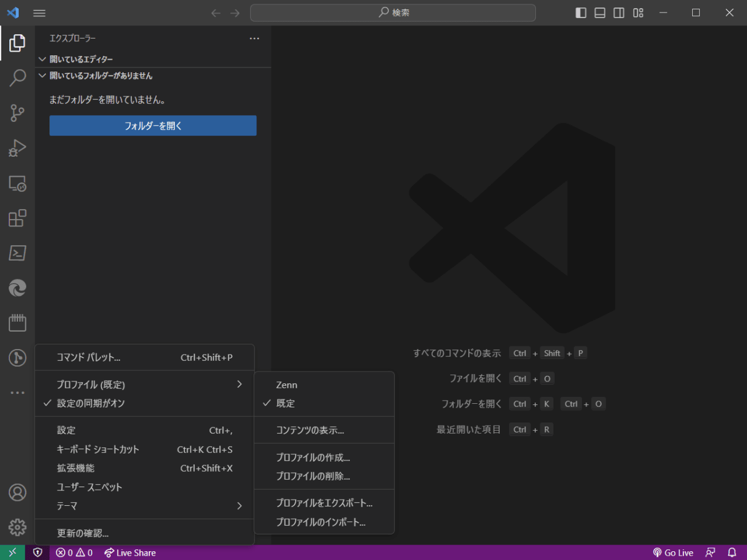Open the Git Graph circular icon
Viewport: 747px width, 560px height.
click(17, 358)
